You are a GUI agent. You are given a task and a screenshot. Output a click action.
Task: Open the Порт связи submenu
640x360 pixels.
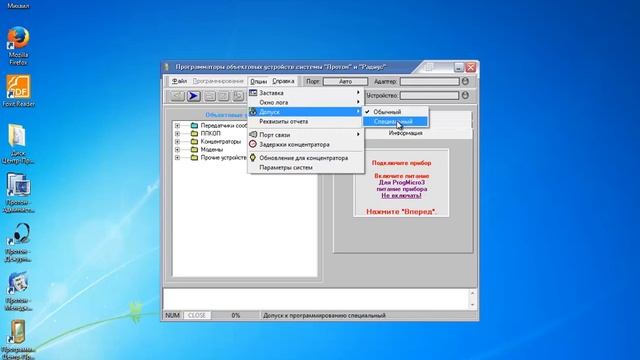click(305, 134)
